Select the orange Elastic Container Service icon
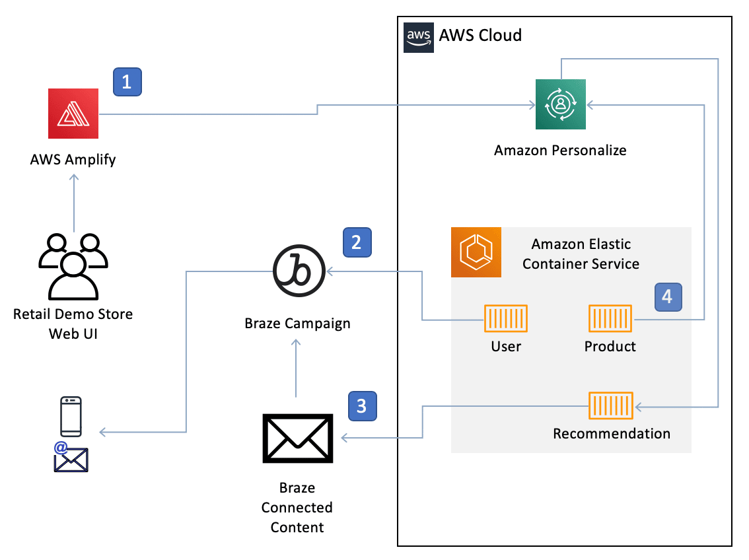The width and height of the screenshot is (749, 560). coord(476,252)
